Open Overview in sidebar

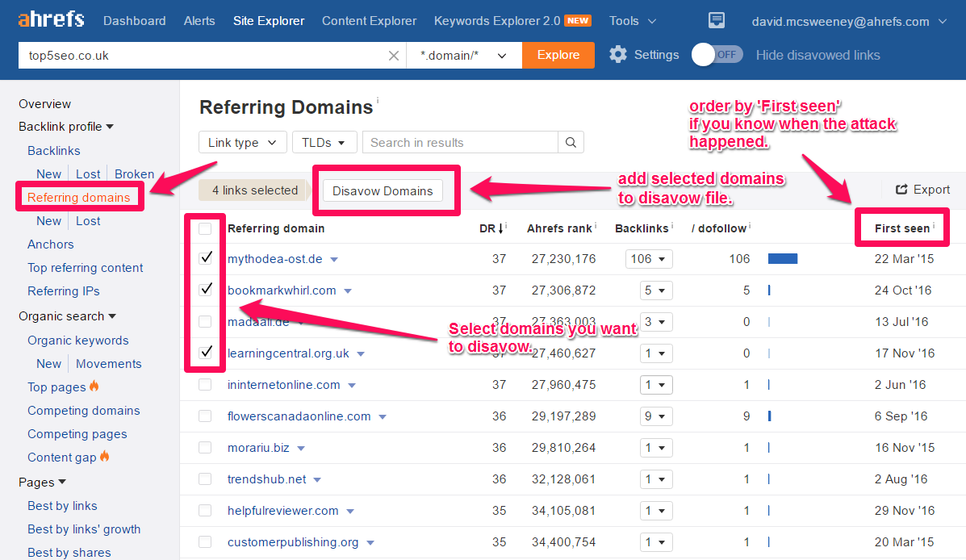click(44, 103)
